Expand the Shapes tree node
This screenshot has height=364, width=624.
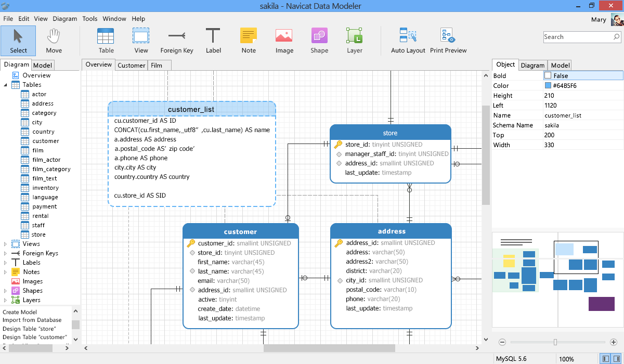pos(6,291)
